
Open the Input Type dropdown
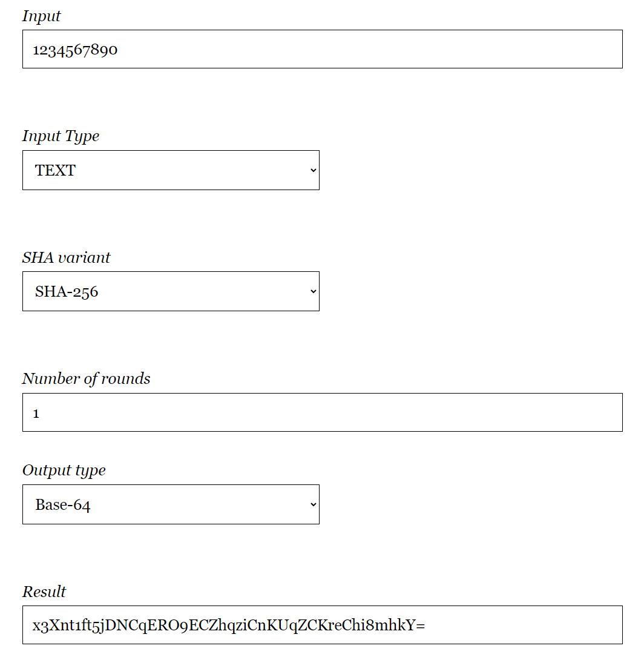tap(171, 170)
